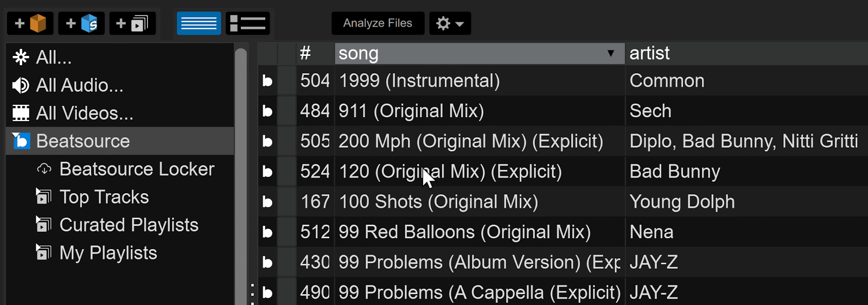Viewport: 868px width, 305px height.
Task: Click artist Diplo, Bad Bunny, Nitti Gritti
Action: (x=744, y=142)
